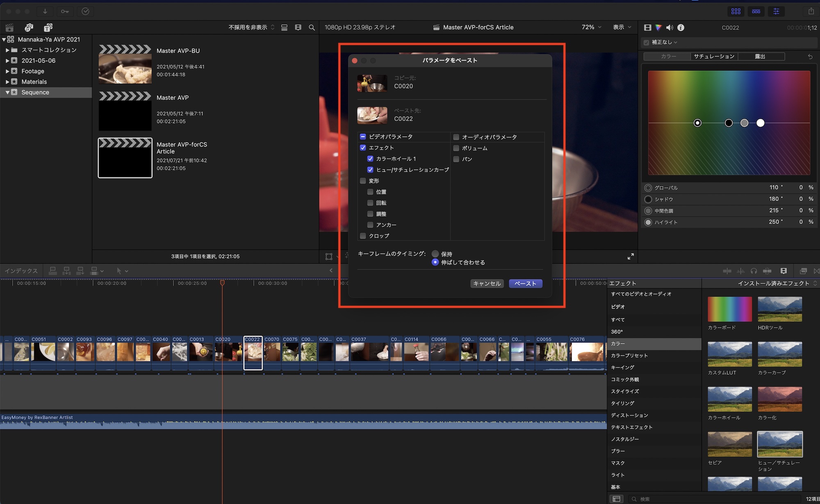
Task: Click the キャンセル button
Action: click(487, 283)
